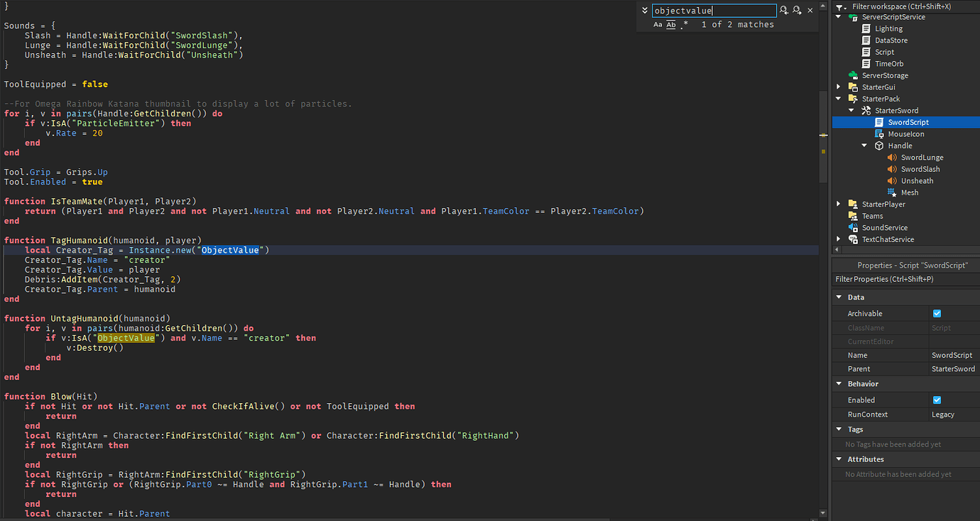Click the Lighting script under ServerScriptService

click(x=867, y=28)
